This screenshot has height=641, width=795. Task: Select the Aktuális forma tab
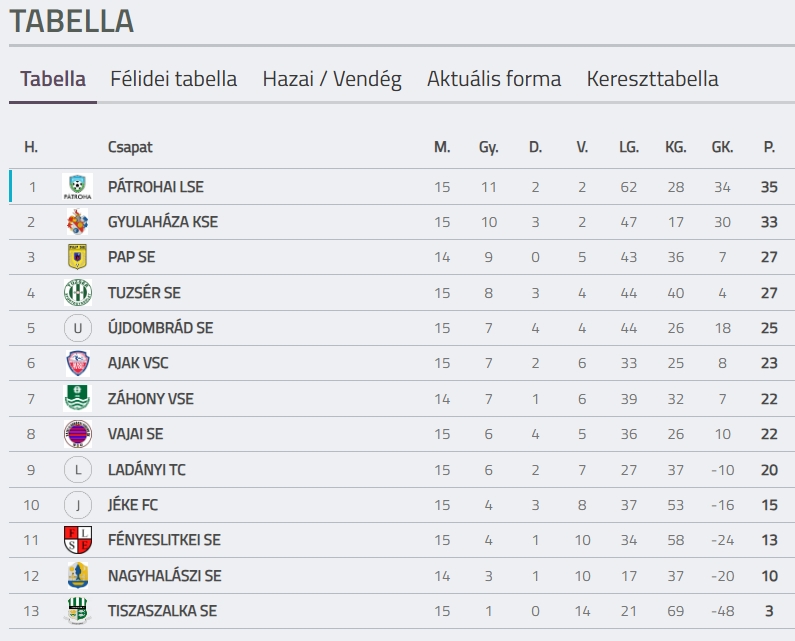click(x=494, y=79)
